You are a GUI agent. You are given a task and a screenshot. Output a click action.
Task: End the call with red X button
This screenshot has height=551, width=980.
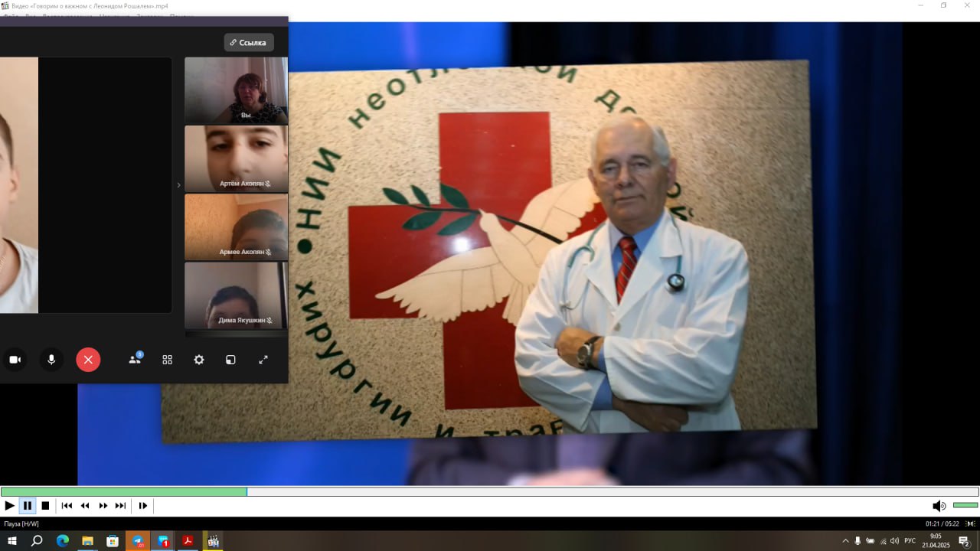88,360
